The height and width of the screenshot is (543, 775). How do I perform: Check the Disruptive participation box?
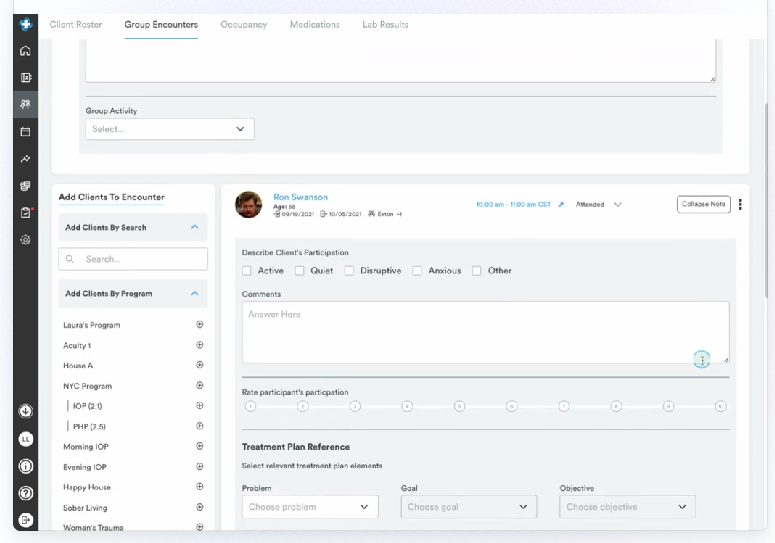click(349, 271)
